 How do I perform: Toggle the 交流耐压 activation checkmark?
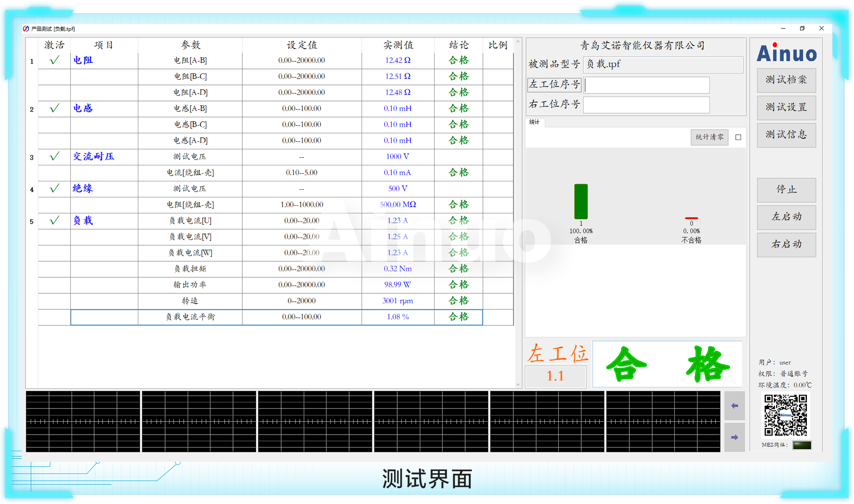tap(54, 156)
